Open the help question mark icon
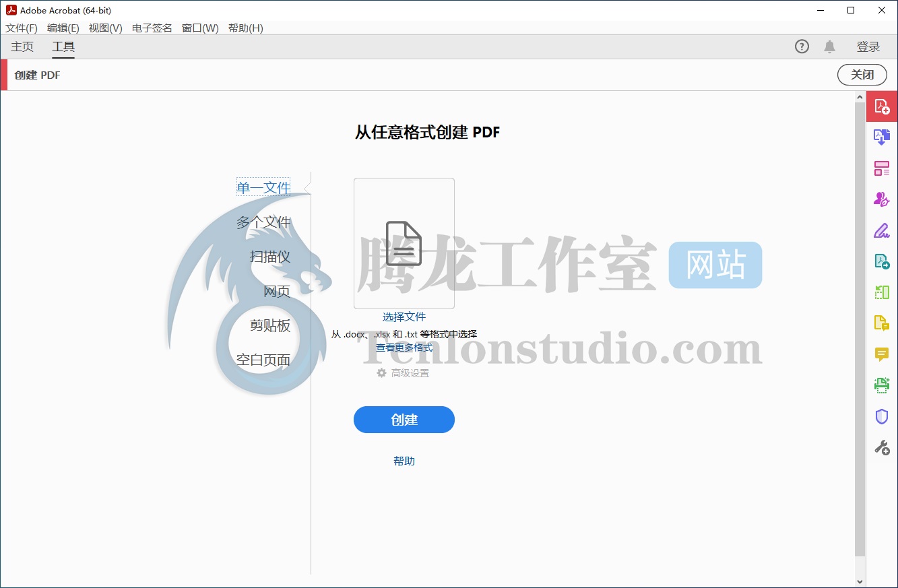 click(802, 46)
